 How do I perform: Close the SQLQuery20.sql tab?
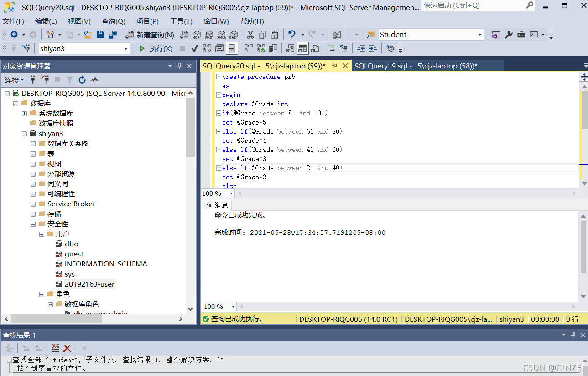pos(345,66)
